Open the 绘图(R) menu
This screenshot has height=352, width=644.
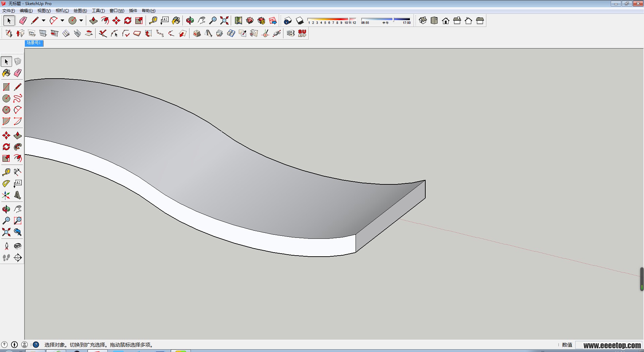(x=80, y=11)
